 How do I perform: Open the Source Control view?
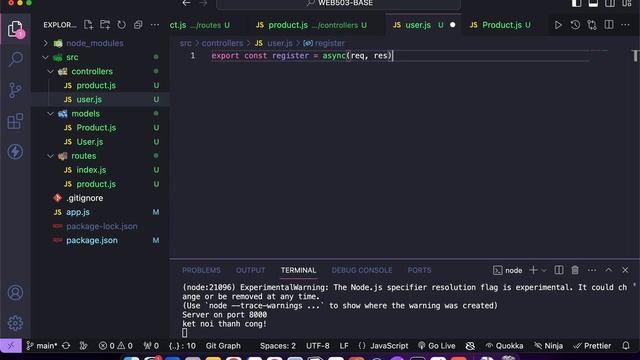[15, 90]
